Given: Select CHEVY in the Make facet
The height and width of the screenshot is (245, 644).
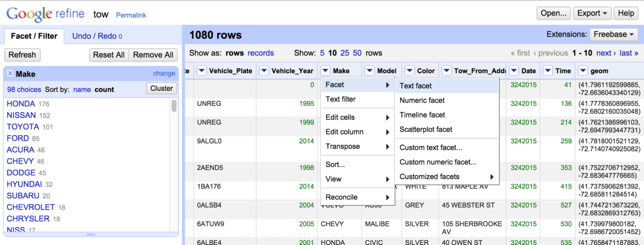Looking at the screenshot, I should click(20, 162).
